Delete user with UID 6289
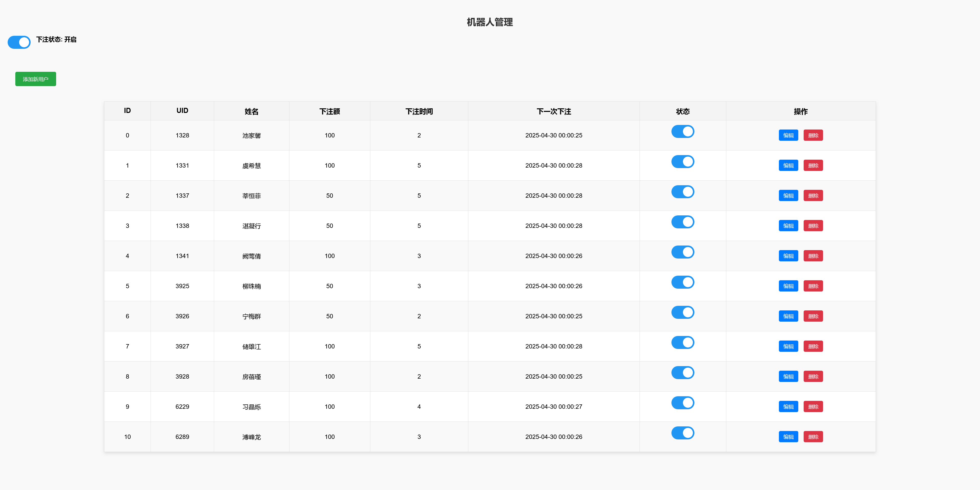Screen dimensions: 980x490 pos(813,437)
